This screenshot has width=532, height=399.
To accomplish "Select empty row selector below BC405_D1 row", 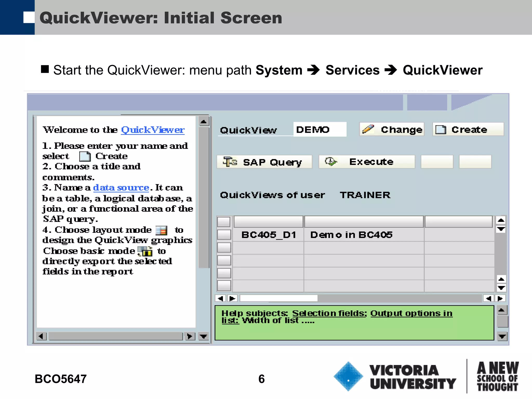I will pyautogui.click(x=224, y=248).
